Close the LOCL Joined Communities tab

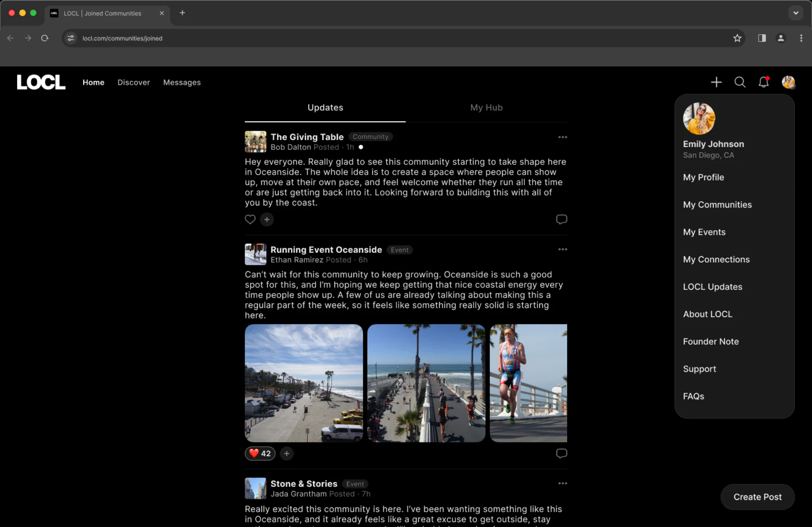[162, 13]
